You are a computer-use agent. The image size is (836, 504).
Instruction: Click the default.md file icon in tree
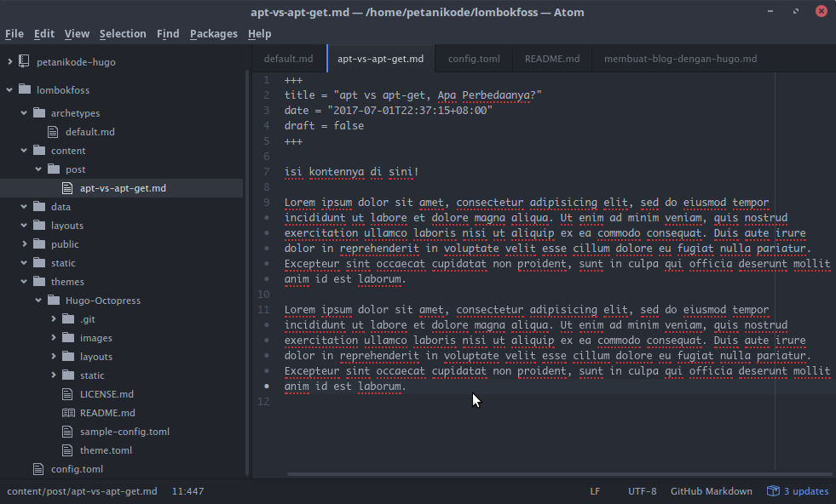point(53,132)
